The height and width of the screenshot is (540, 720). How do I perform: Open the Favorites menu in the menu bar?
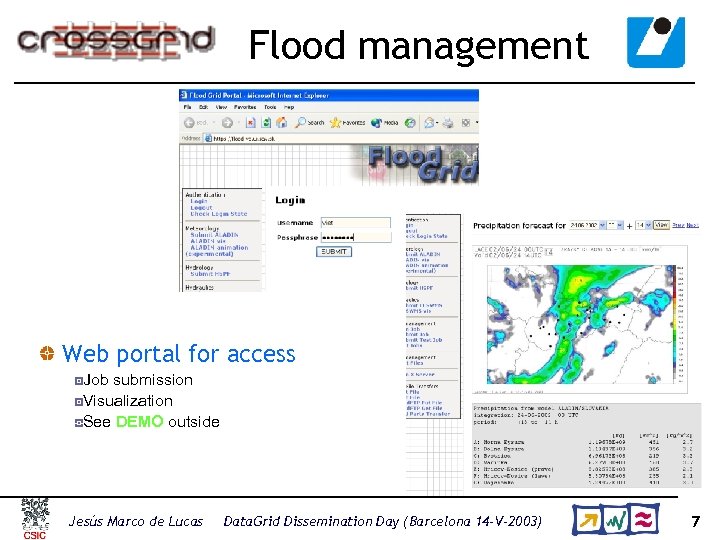click(245, 107)
